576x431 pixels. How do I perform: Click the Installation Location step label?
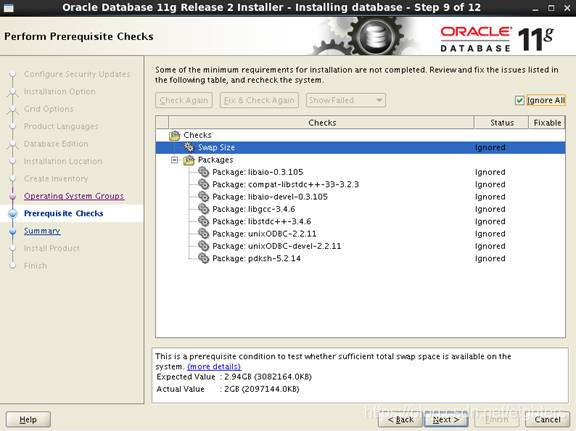coord(63,161)
